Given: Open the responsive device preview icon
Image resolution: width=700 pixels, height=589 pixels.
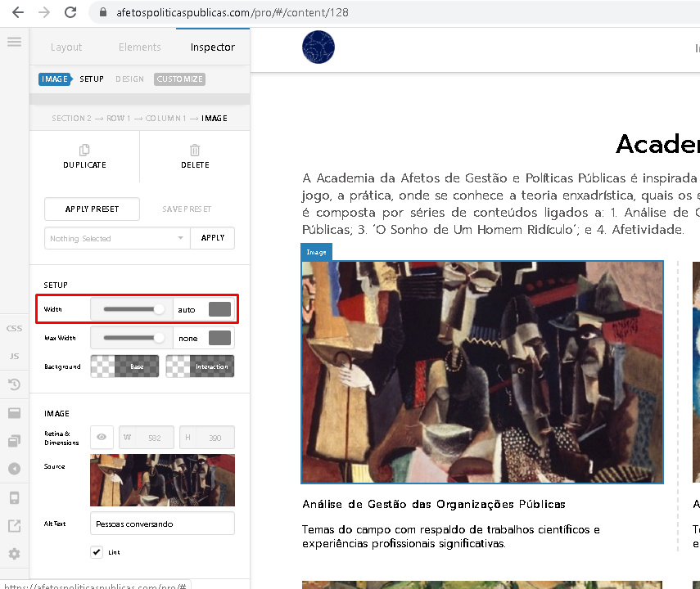Looking at the screenshot, I should [x=14, y=497].
